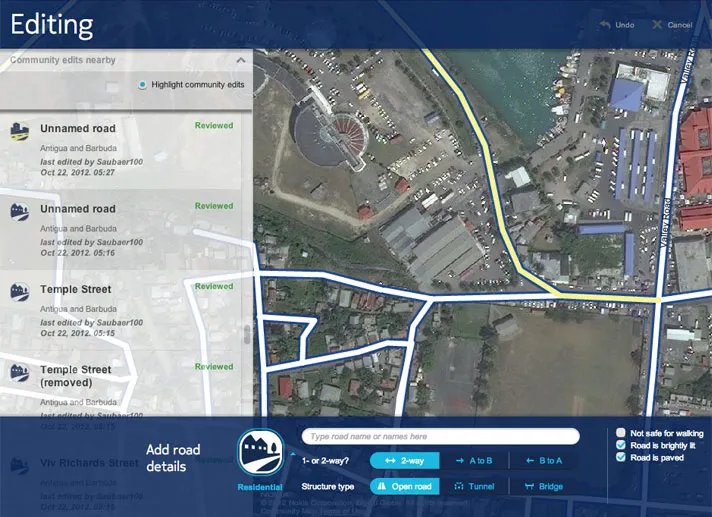Click the Undo arrow icon

604,25
